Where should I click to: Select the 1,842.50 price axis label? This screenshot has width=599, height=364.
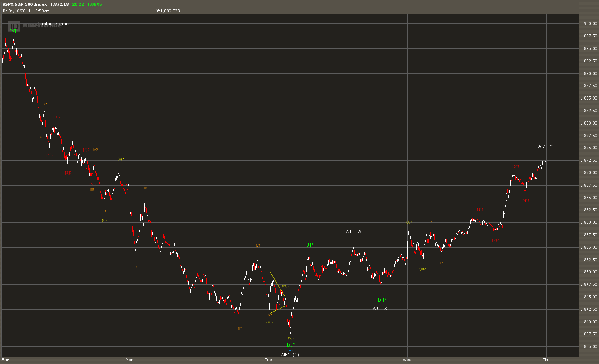tap(589, 309)
